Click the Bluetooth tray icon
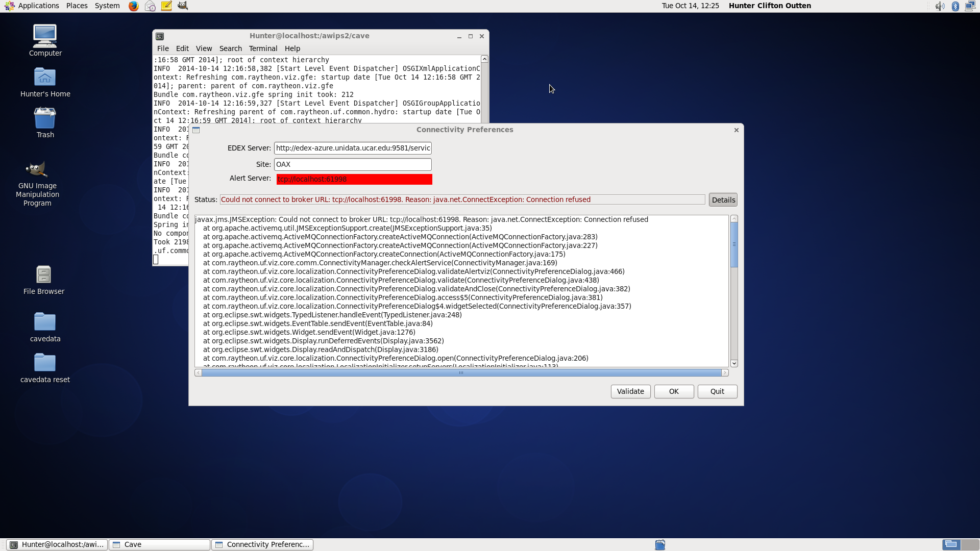The height and width of the screenshot is (551, 980). (x=955, y=6)
